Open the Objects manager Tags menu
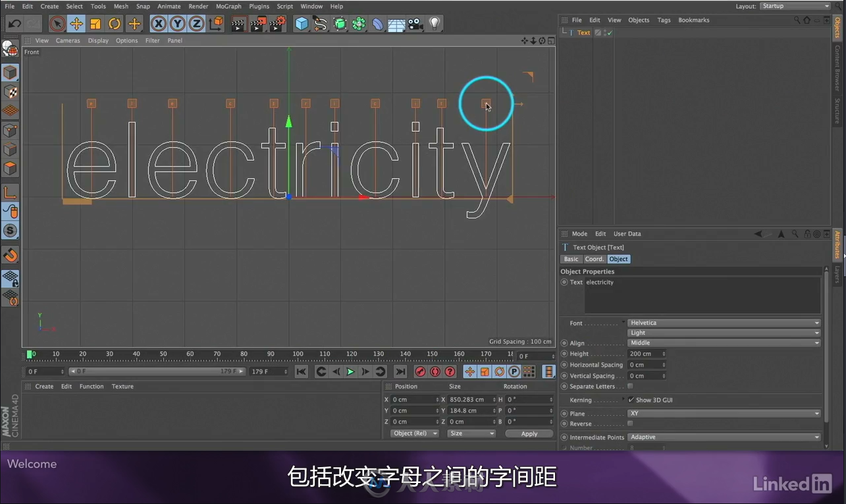This screenshot has width=846, height=504. [x=664, y=20]
